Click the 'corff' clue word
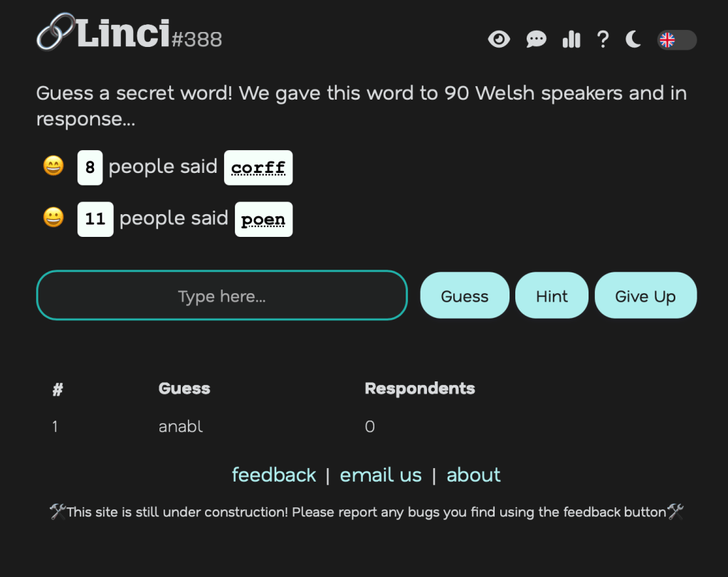The image size is (728, 577). 258,168
